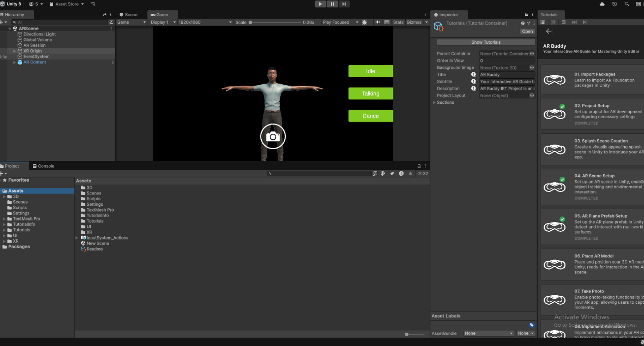
Task: Open Gizmos dropdown arrow
Action: click(x=426, y=22)
